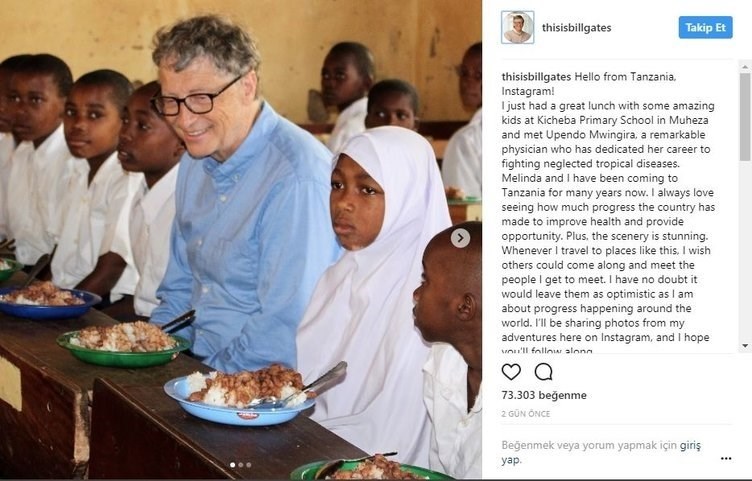Click the caption text starting Hello from Tanzania

(608, 213)
